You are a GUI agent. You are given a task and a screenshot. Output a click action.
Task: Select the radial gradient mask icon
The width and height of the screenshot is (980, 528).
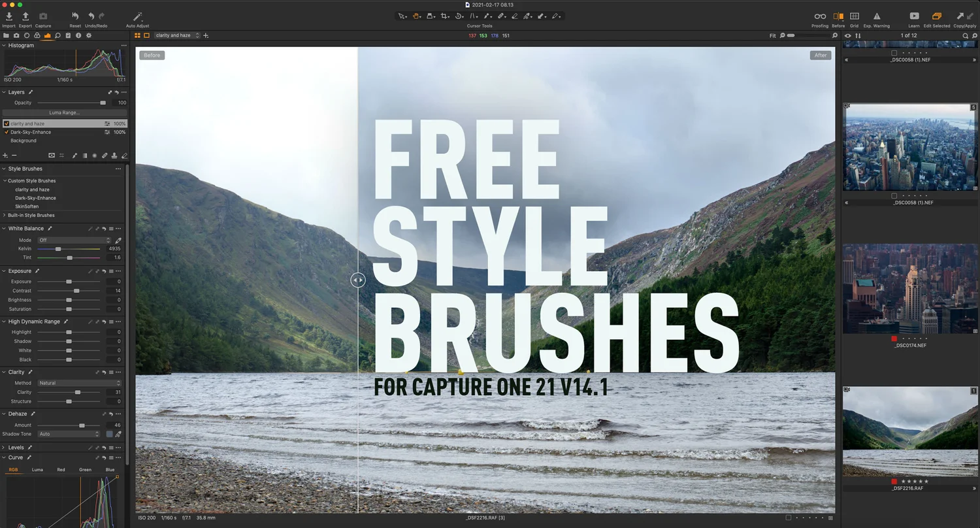point(94,156)
